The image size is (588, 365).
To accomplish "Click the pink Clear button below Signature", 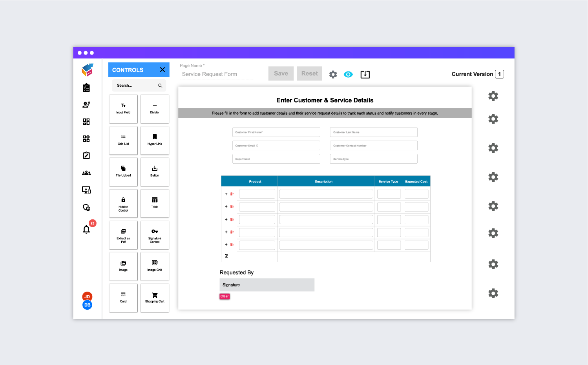I will pos(224,296).
